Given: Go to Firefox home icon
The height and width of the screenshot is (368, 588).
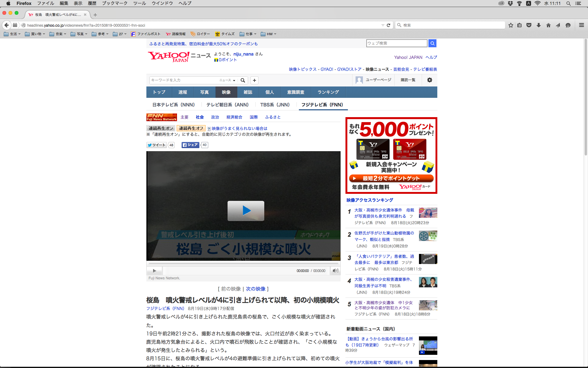Looking at the screenshot, I should [x=548, y=25].
